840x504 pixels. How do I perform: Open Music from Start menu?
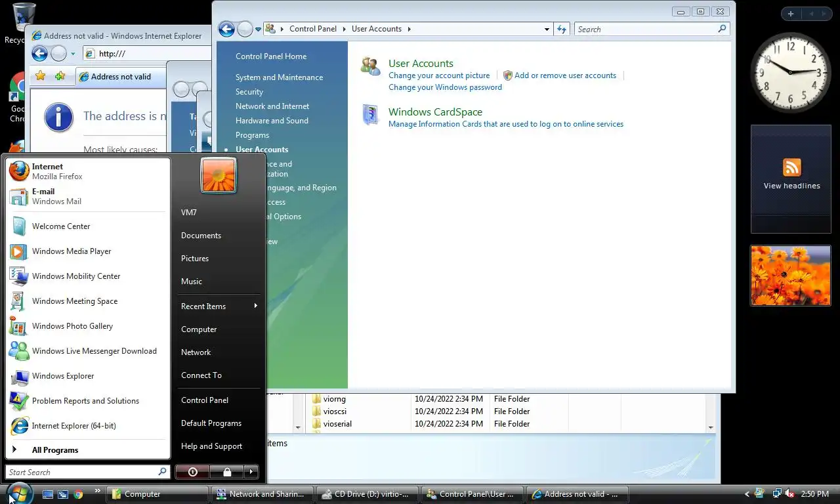(x=219, y=282)
